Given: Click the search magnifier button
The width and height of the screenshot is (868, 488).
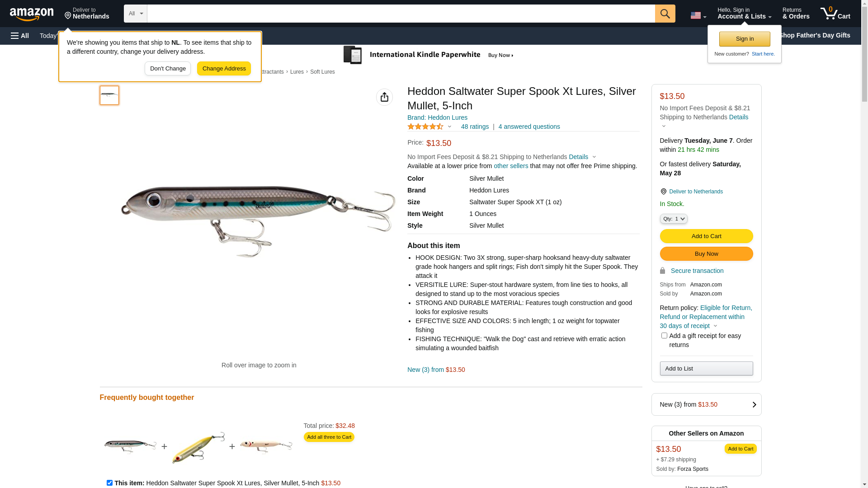Looking at the screenshot, I should coord(665,14).
